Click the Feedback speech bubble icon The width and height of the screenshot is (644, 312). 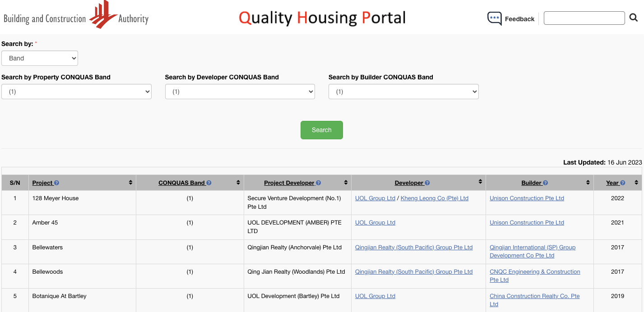point(495,18)
